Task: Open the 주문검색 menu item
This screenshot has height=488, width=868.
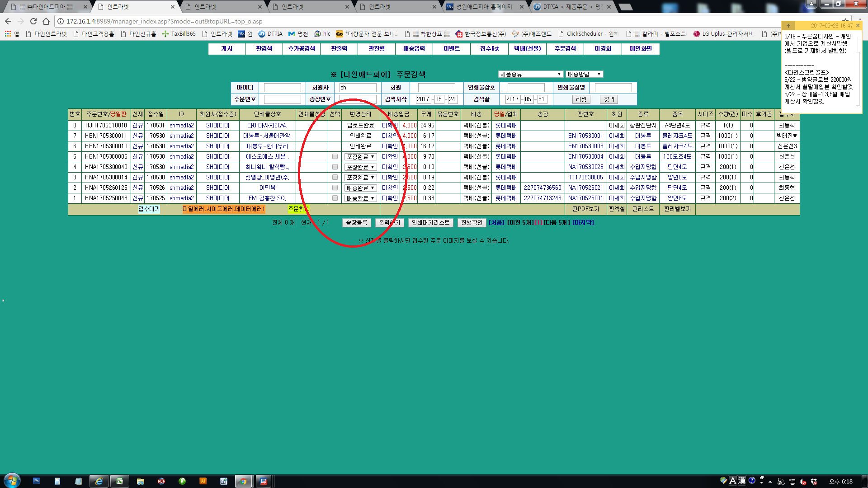Action: 565,49
